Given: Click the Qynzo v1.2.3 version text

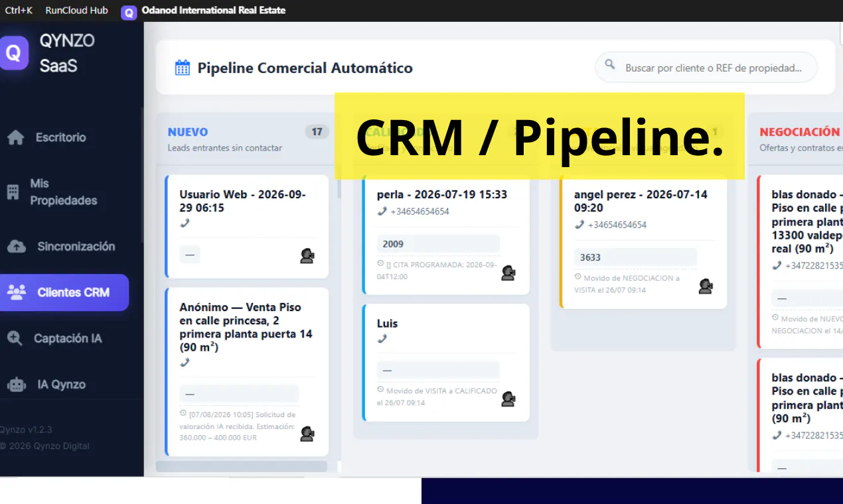Looking at the screenshot, I should [x=26, y=429].
